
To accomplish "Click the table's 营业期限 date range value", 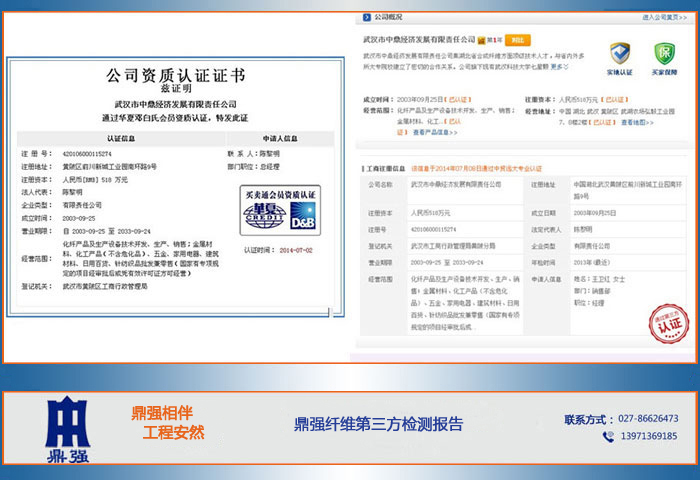I will pyautogui.click(x=446, y=263).
